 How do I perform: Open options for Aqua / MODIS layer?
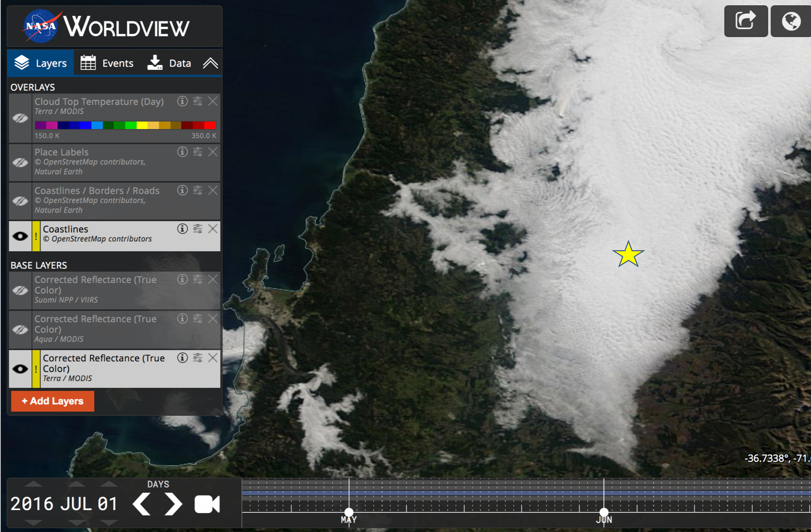(x=198, y=318)
